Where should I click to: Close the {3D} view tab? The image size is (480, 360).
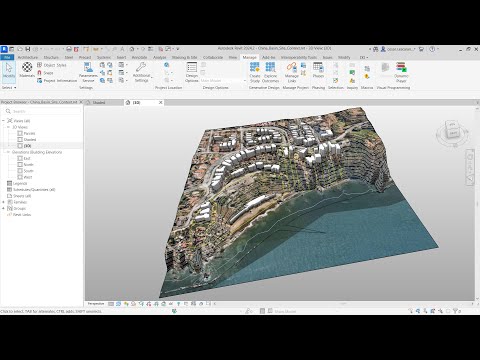(160, 103)
